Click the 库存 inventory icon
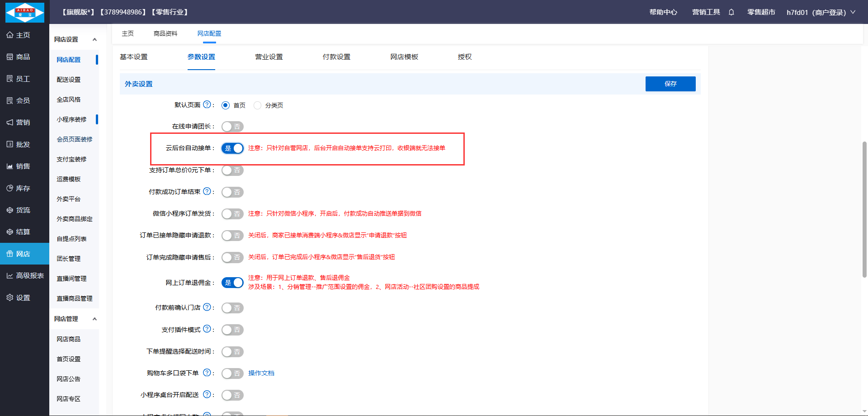This screenshot has width=868, height=416. coord(9,188)
